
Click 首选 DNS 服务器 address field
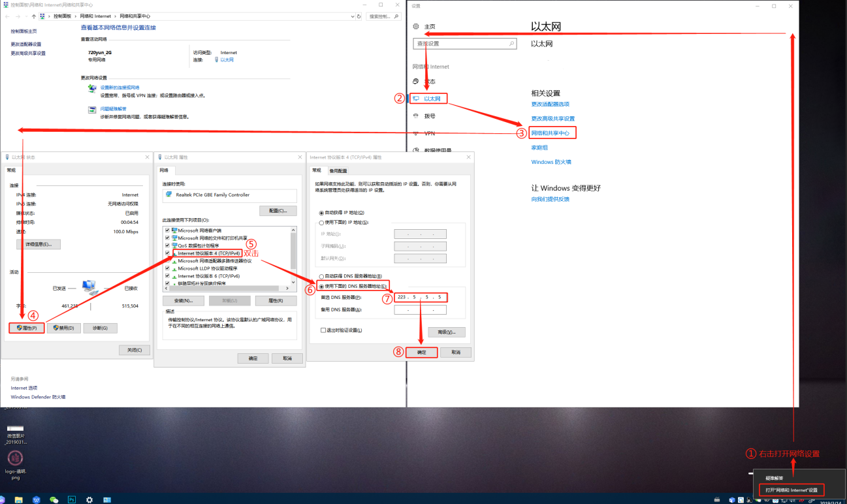point(421,298)
